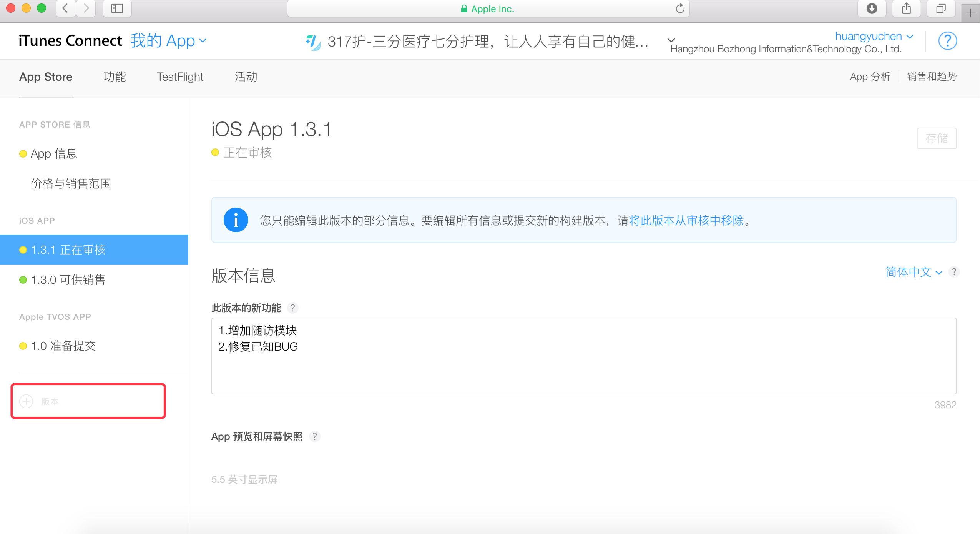Click the 317护 app title text
The width and height of the screenshot is (980, 534).
point(488,42)
